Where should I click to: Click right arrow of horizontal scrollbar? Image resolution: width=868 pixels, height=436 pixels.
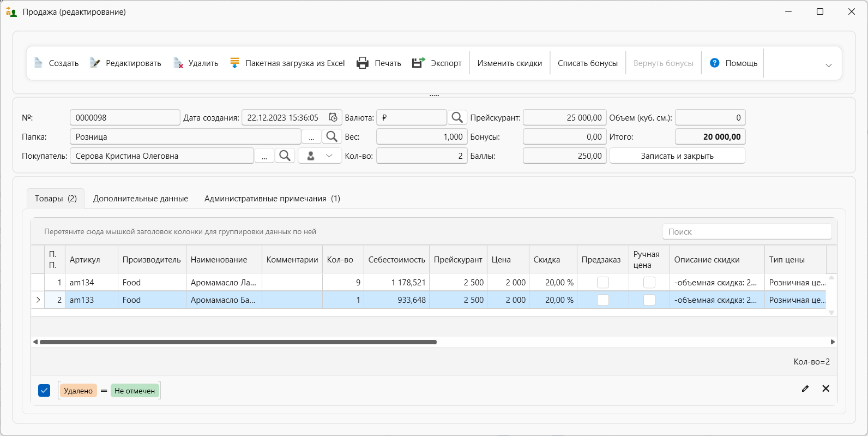[833, 342]
